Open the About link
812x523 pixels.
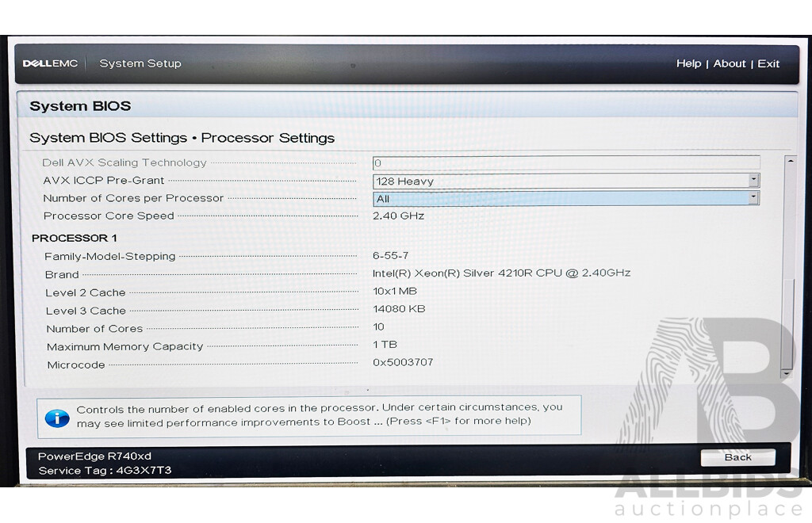tap(730, 63)
